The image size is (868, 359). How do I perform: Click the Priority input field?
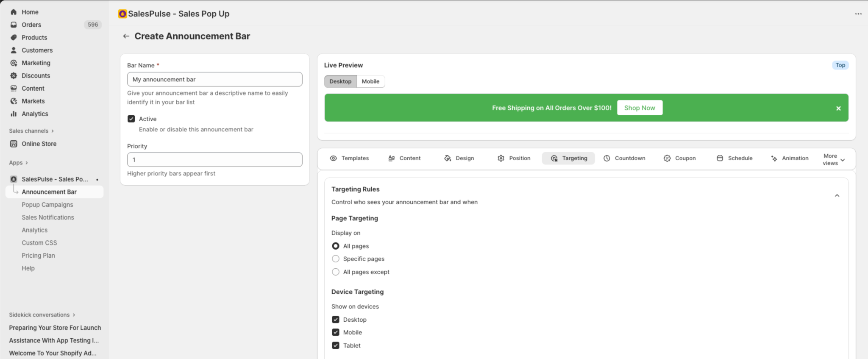[214, 160]
